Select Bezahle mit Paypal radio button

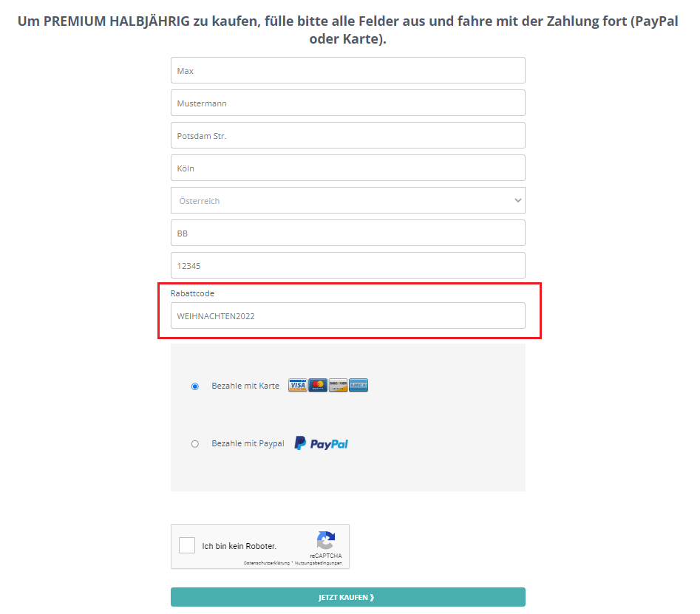pyautogui.click(x=195, y=444)
